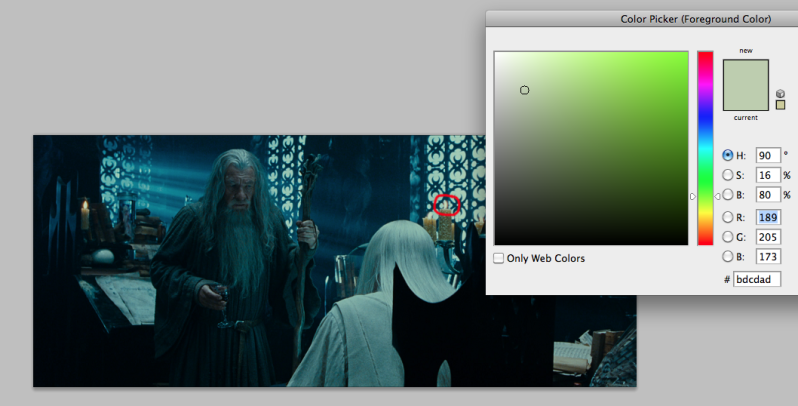The width and height of the screenshot is (798, 406).
Task: Click the brightness field showing 80
Action: click(x=768, y=194)
